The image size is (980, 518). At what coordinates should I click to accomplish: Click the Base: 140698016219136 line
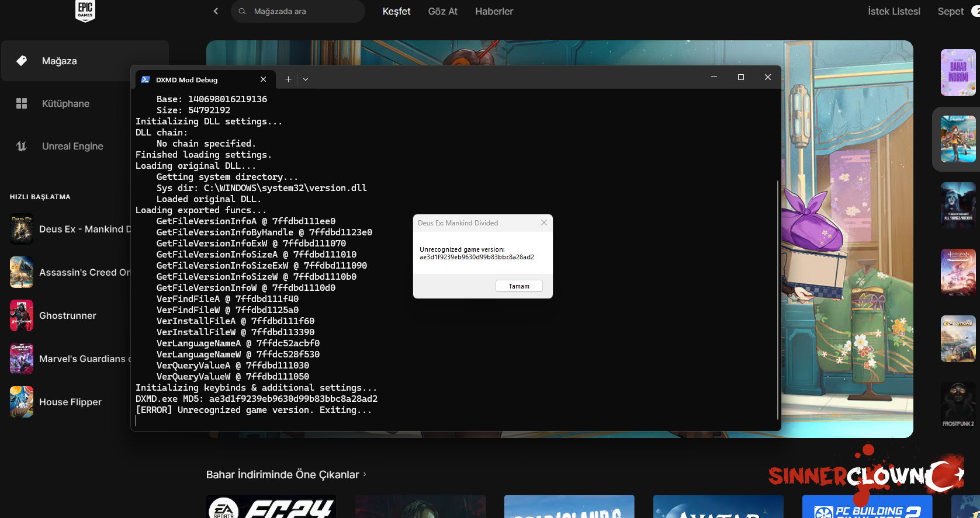click(212, 99)
